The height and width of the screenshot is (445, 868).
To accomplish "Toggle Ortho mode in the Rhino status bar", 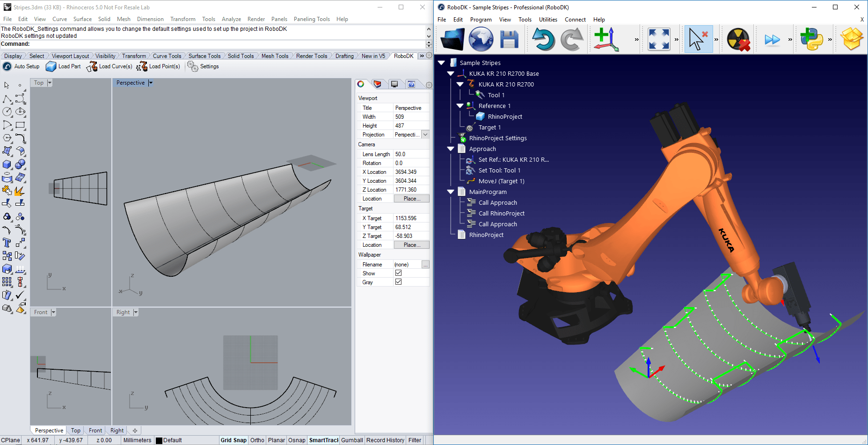I will (x=257, y=440).
